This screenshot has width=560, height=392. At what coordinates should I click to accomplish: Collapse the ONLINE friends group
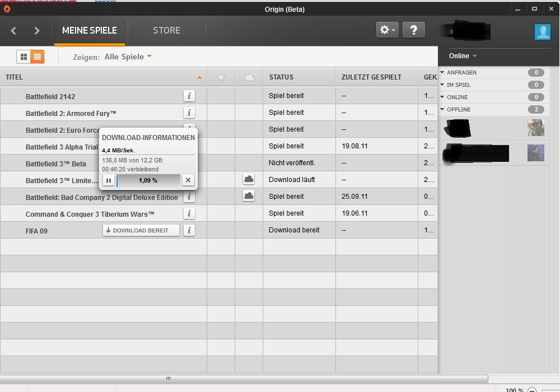442,97
